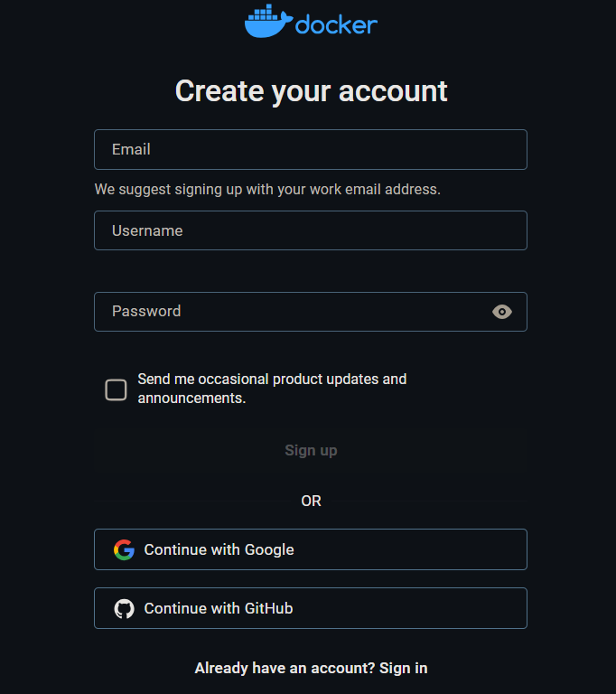Click the work email suggestion text
616x694 pixels.
[267, 190]
